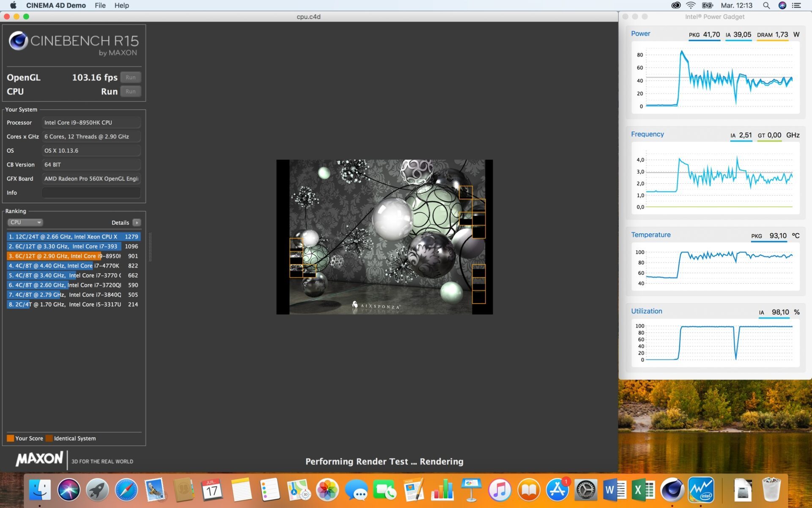Open Maps app in Dock
Viewport: 812px width, 508px height.
pyautogui.click(x=299, y=490)
